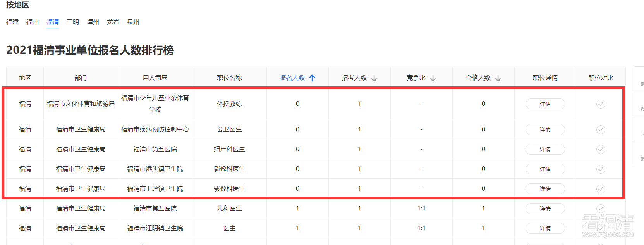Toggle compare check for 儿科医生 row

pos(601,209)
